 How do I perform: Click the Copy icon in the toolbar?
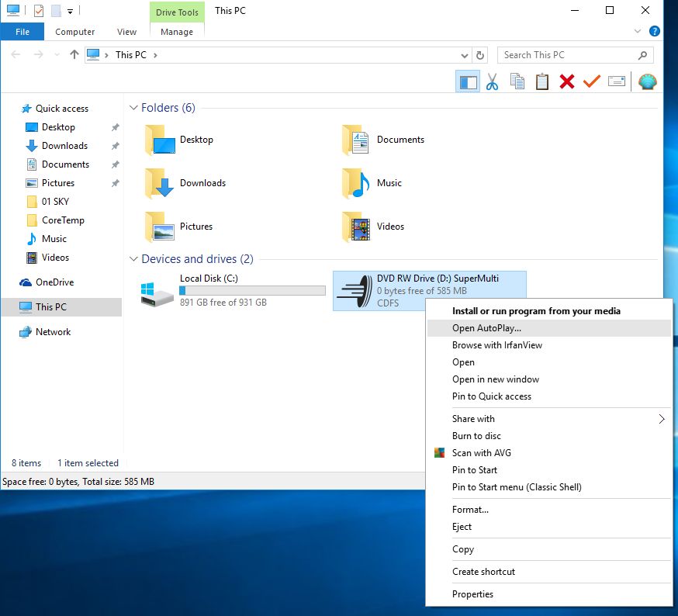[x=517, y=81]
